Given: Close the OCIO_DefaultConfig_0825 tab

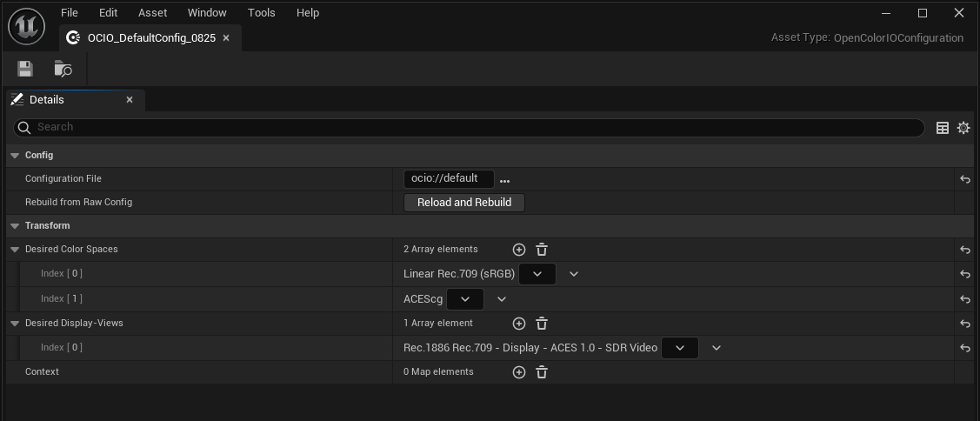Looking at the screenshot, I should (226, 38).
